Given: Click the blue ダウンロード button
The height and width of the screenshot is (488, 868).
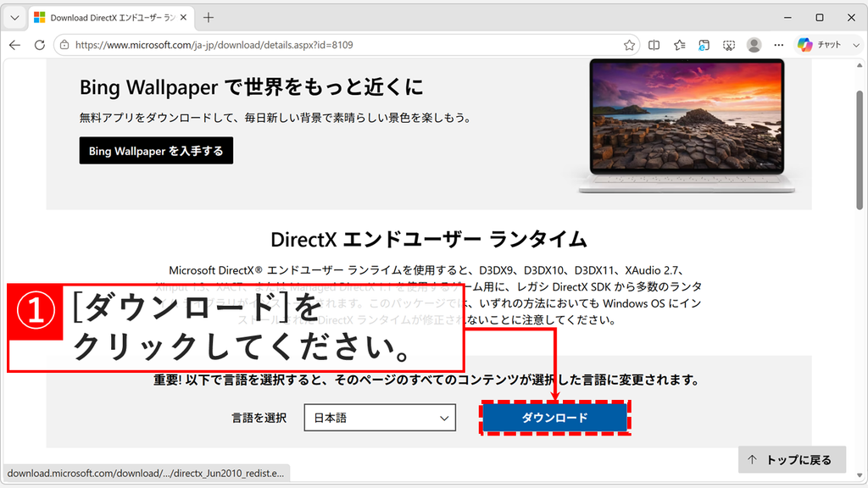Looking at the screenshot, I should (554, 418).
